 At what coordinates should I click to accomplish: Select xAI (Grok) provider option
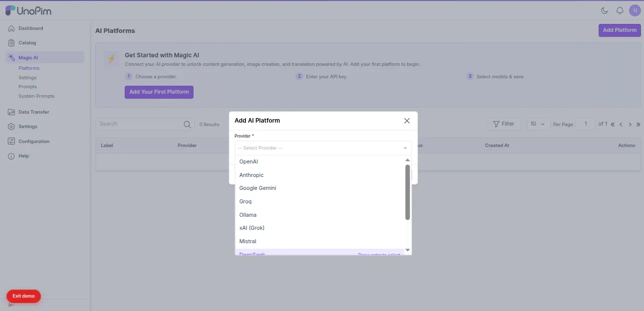point(319,228)
